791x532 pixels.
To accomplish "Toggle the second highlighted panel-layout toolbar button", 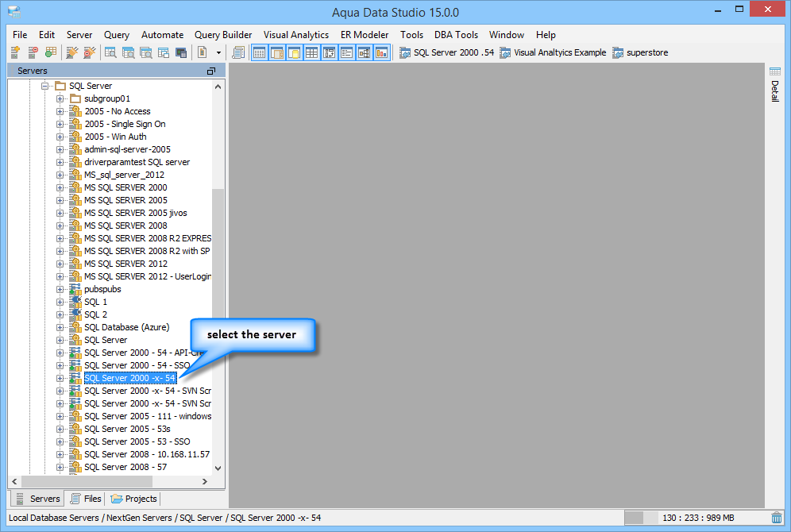I will (x=277, y=52).
